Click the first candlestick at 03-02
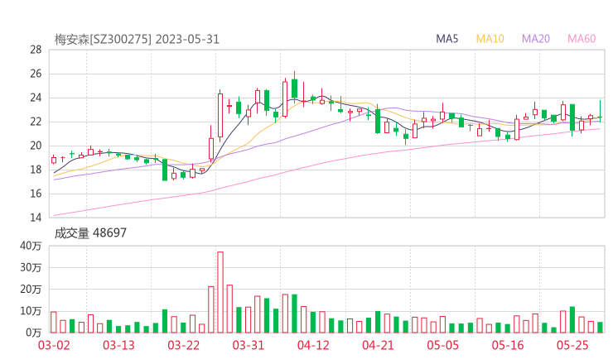The height and width of the screenshot is (364, 613). (x=54, y=160)
